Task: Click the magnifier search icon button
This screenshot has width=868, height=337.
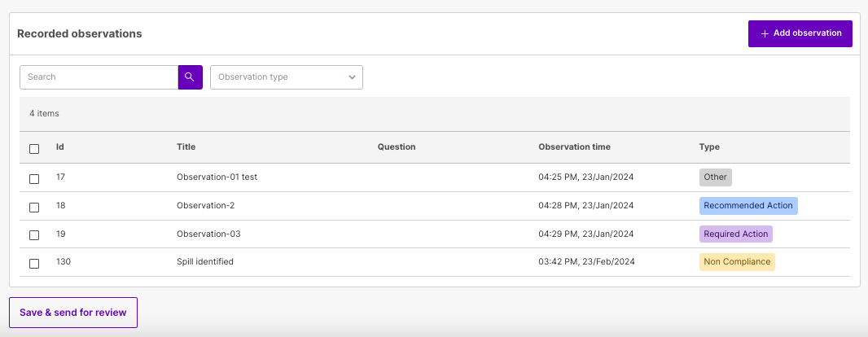Action: 190,77
